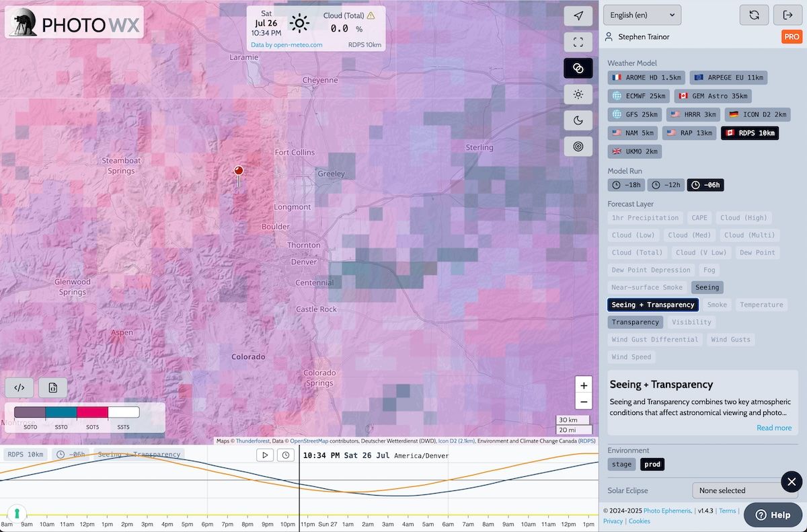Click the JSON file icon on map
The width and height of the screenshot is (807, 532).
(x=52, y=387)
